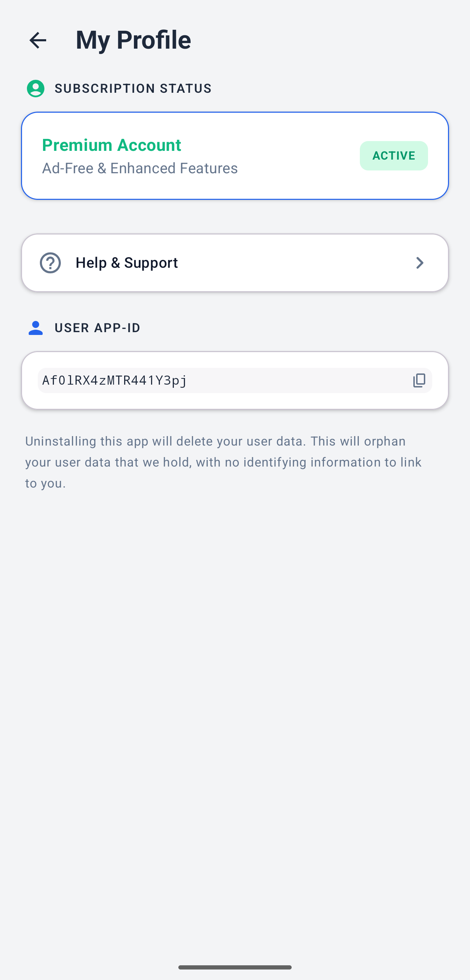Click the question mark Help icon
This screenshot has width=470, height=980.
(49, 262)
